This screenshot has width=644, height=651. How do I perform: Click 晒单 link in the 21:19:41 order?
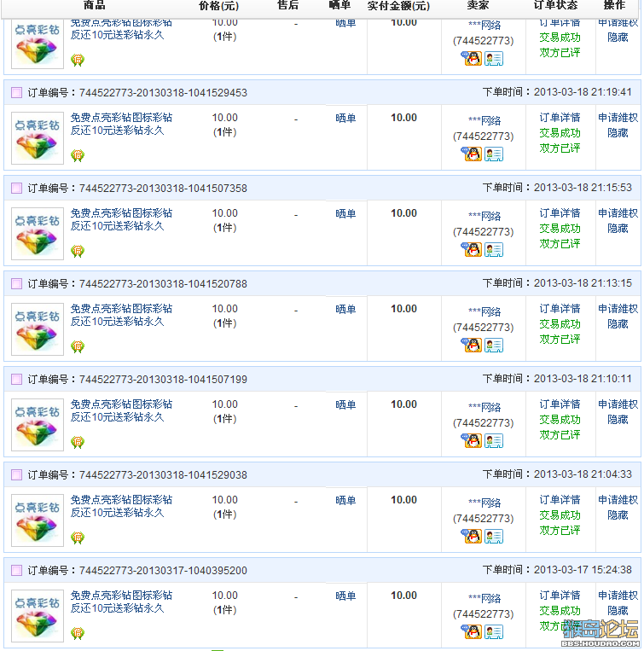pos(345,119)
